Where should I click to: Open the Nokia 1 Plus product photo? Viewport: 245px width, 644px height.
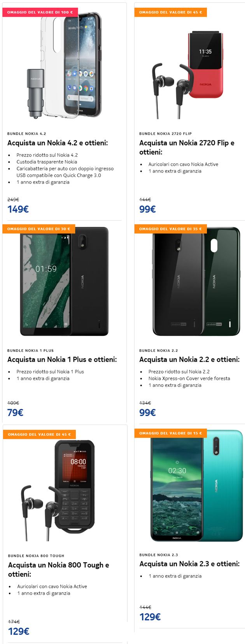[x=64, y=281]
